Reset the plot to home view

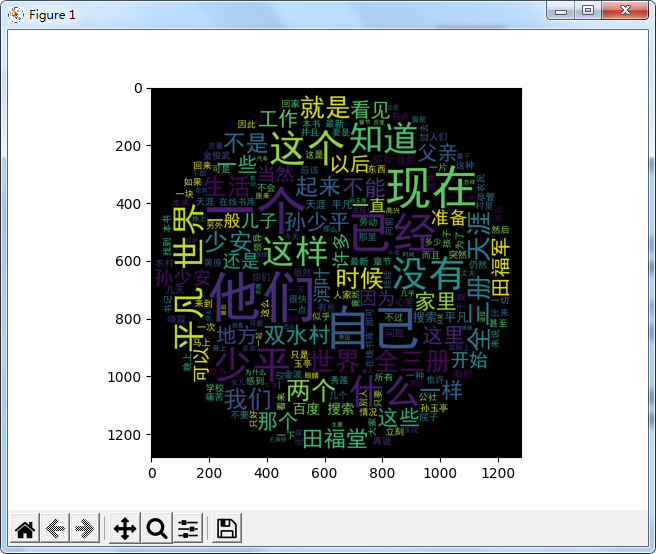pos(25,528)
